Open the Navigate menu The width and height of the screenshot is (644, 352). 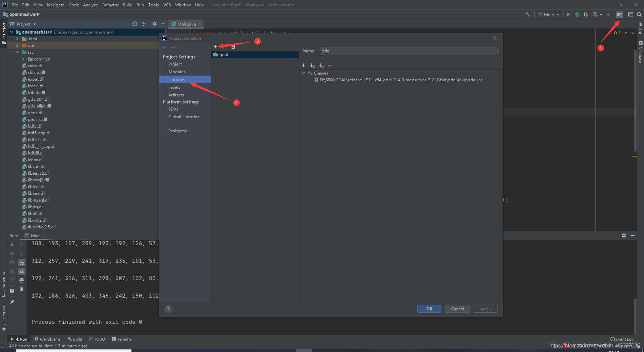[x=55, y=5]
